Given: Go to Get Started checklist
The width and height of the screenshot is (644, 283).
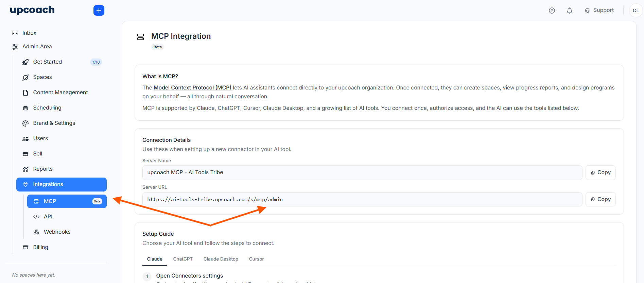Looking at the screenshot, I should tap(48, 62).
